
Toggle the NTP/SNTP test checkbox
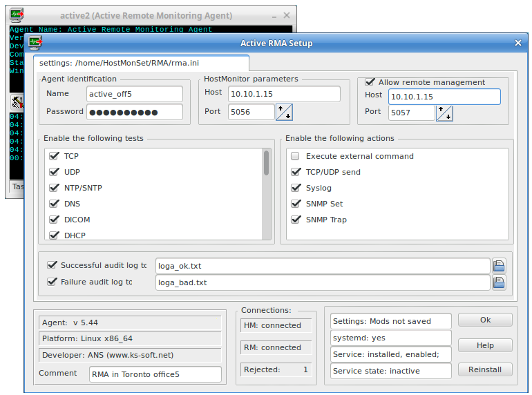pos(54,188)
